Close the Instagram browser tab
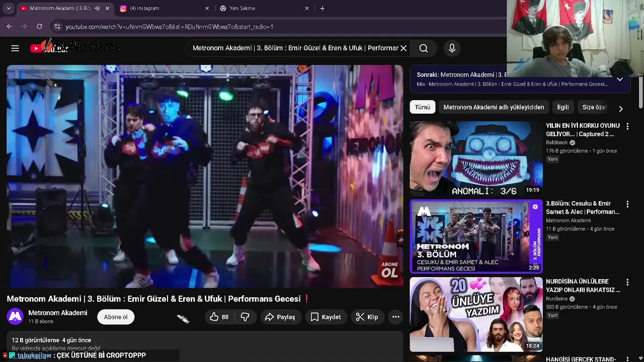Viewport: 644px width, 362px height. [x=207, y=9]
